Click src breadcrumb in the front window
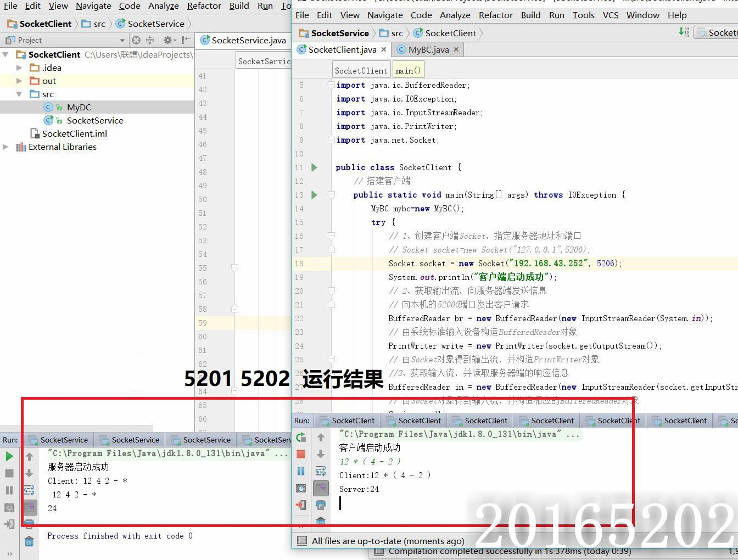The image size is (738, 560). pos(392,33)
